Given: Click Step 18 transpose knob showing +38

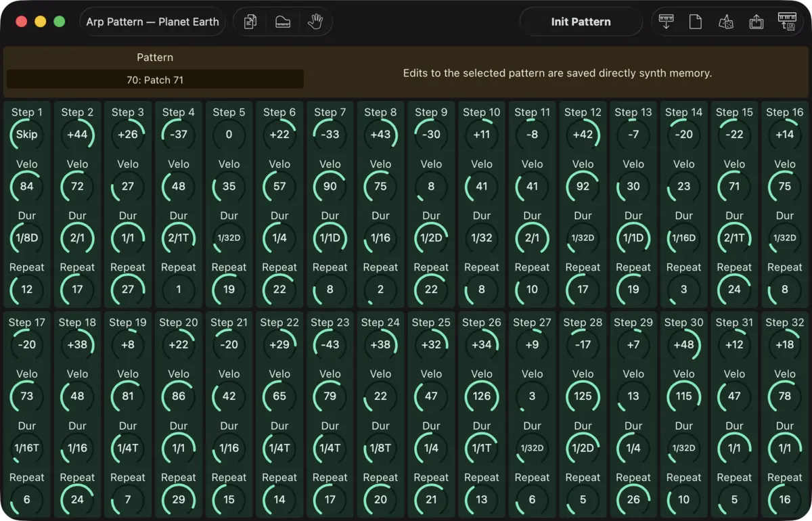Looking at the screenshot, I should pos(77,345).
